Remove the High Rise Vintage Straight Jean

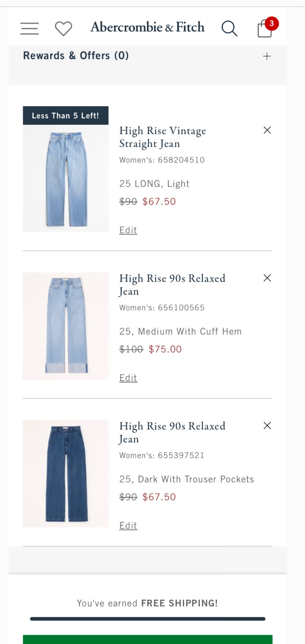click(x=267, y=130)
